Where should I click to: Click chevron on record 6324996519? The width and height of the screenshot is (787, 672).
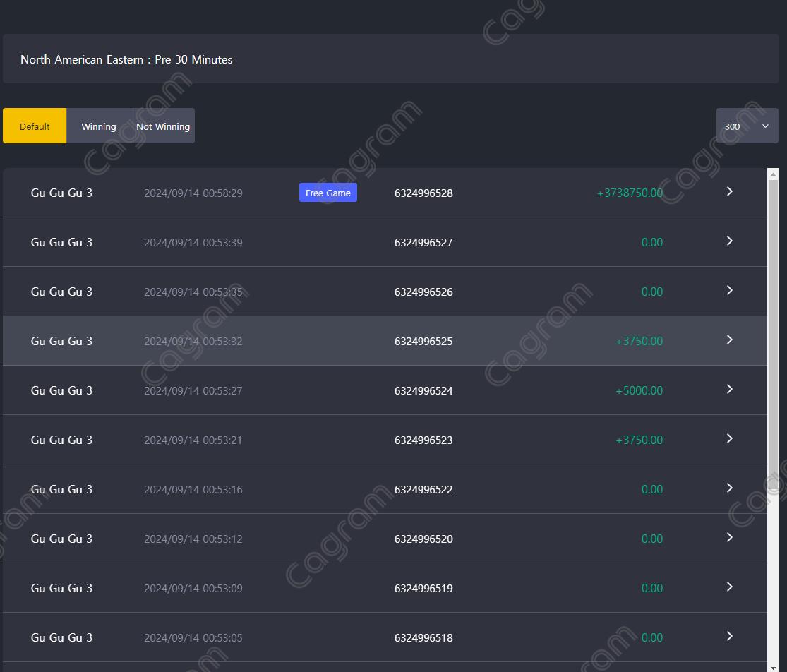(730, 587)
